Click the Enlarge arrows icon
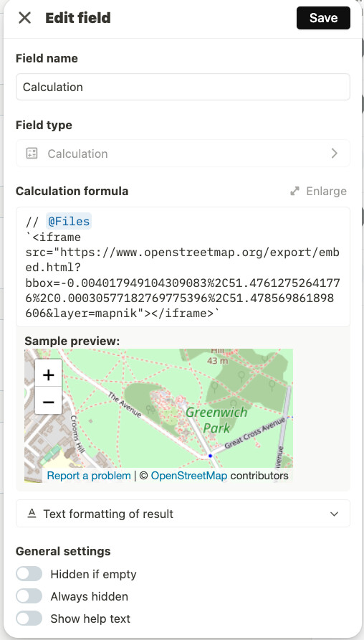Viewport: 364px width, 640px height. coord(294,191)
